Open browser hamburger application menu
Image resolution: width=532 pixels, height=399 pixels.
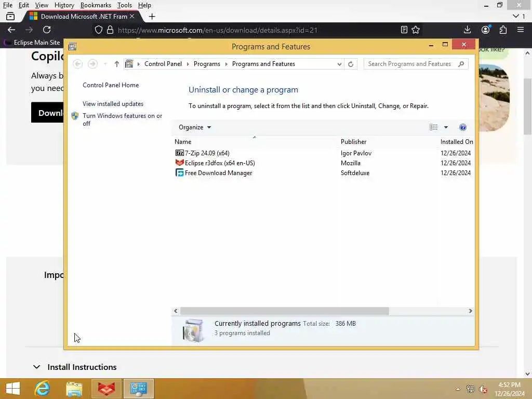pyautogui.click(x=521, y=30)
